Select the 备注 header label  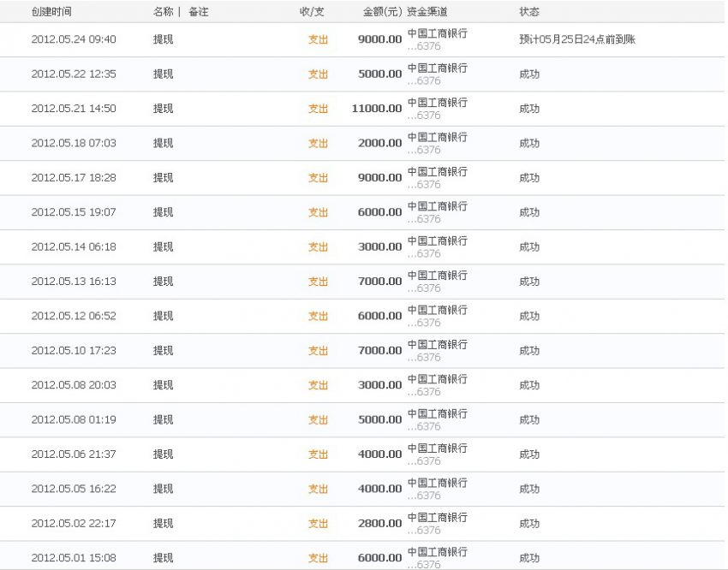[x=198, y=12]
